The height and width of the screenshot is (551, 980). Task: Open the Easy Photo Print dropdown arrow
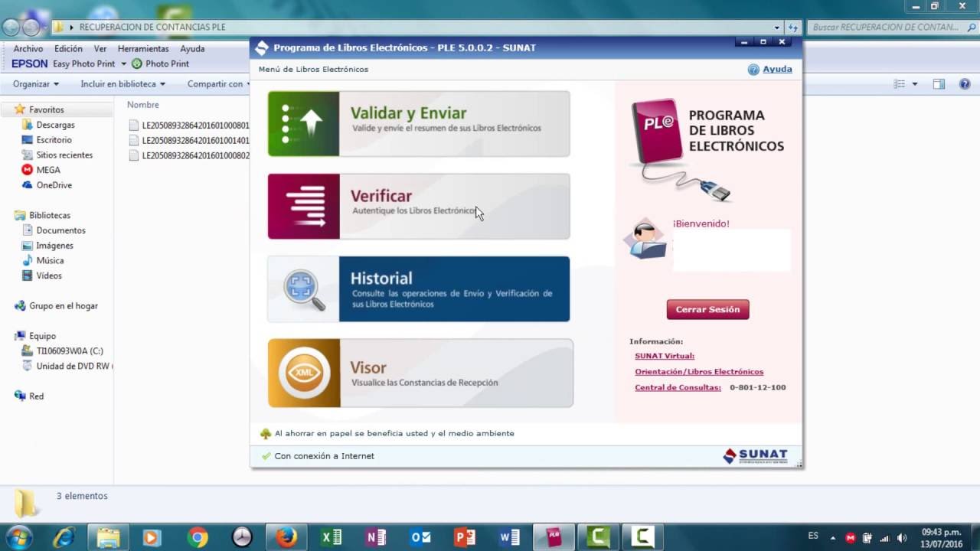click(124, 64)
